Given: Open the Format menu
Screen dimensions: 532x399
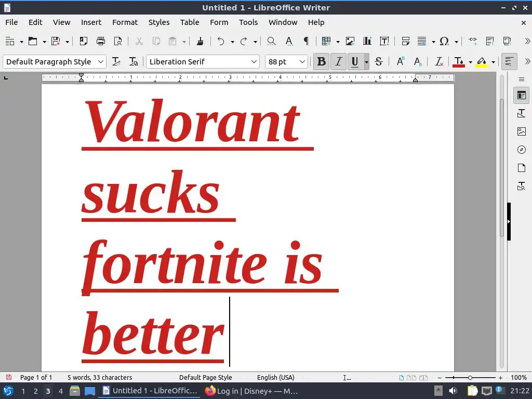Looking at the screenshot, I should [x=125, y=22].
